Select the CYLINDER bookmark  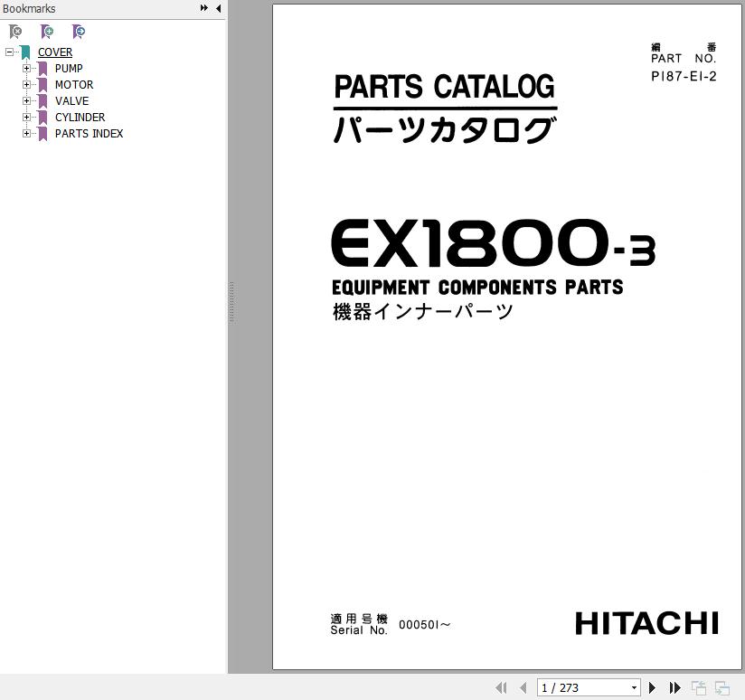tap(80, 117)
